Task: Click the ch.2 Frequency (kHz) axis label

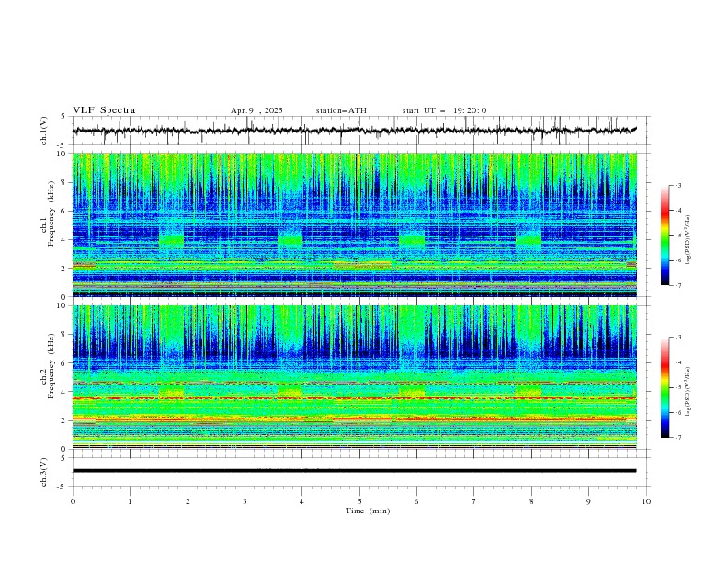Action: [x=48, y=365]
